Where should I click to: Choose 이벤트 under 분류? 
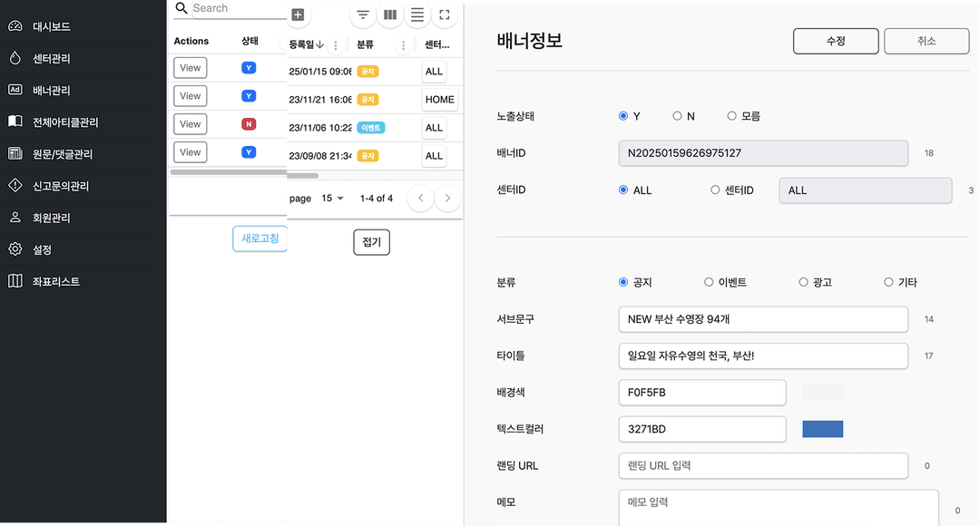(x=710, y=282)
